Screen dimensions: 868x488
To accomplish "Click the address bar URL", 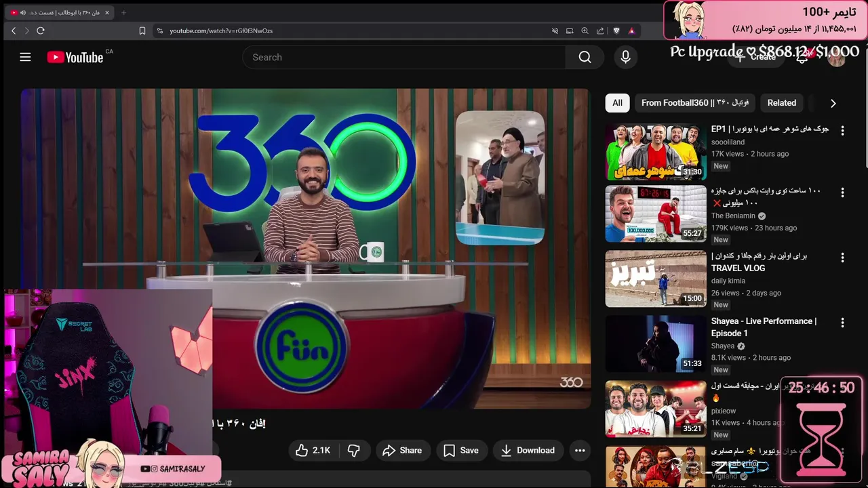I will click(x=221, y=30).
